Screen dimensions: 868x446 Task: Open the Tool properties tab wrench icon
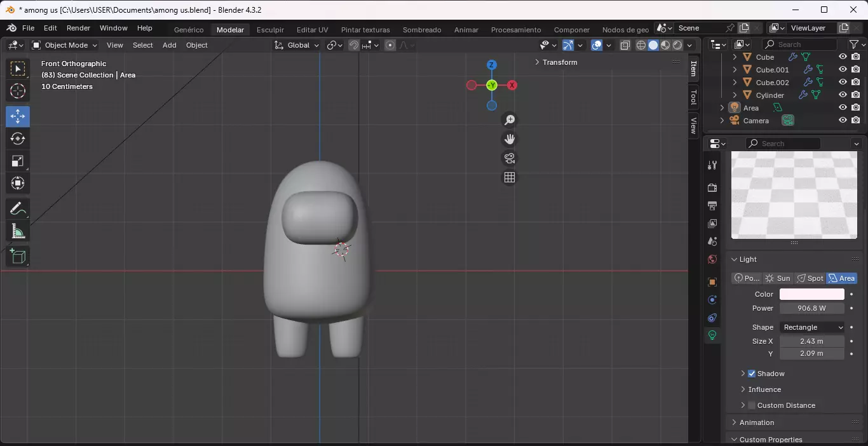click(x=712, y=165)
